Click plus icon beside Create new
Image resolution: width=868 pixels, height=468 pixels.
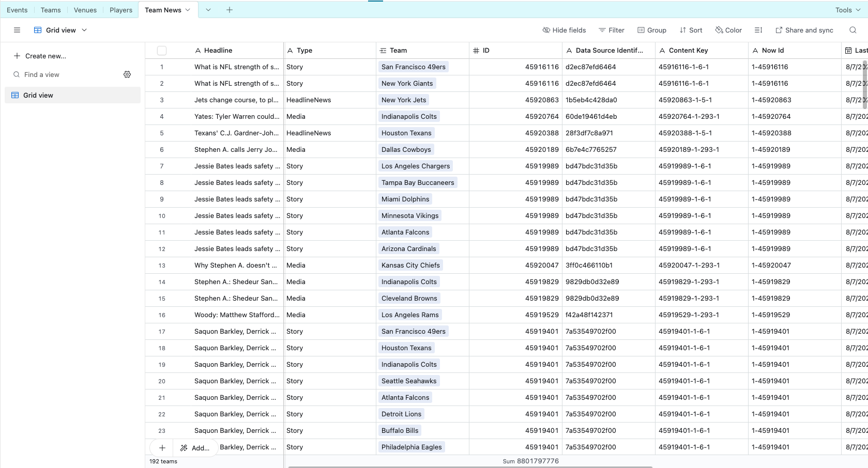pos(17,56)
